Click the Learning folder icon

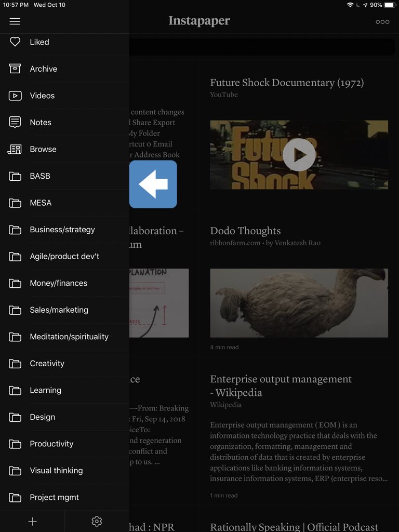coord(15,391)
